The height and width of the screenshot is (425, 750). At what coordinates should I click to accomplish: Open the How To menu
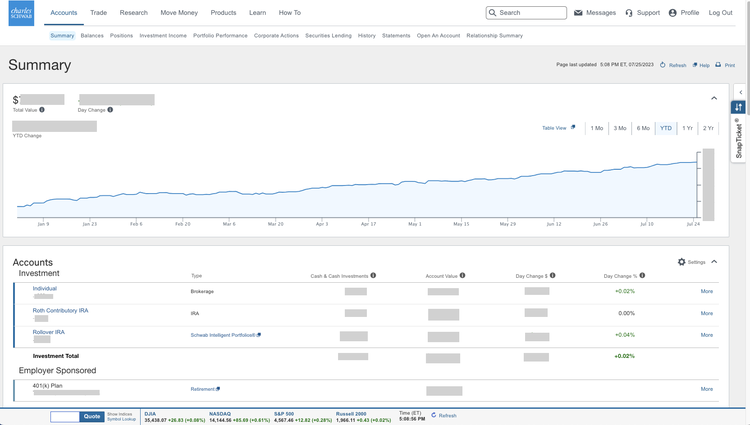[289, 13]
